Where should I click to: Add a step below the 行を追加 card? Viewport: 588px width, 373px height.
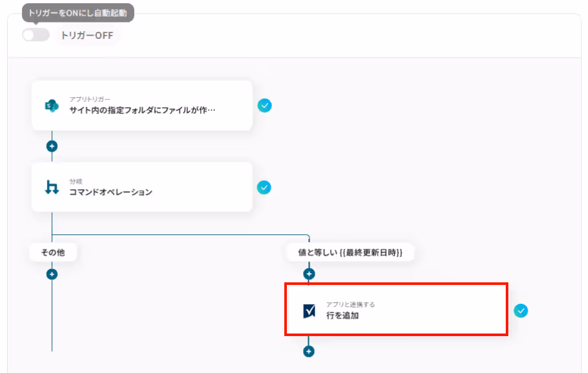point(309,351)
